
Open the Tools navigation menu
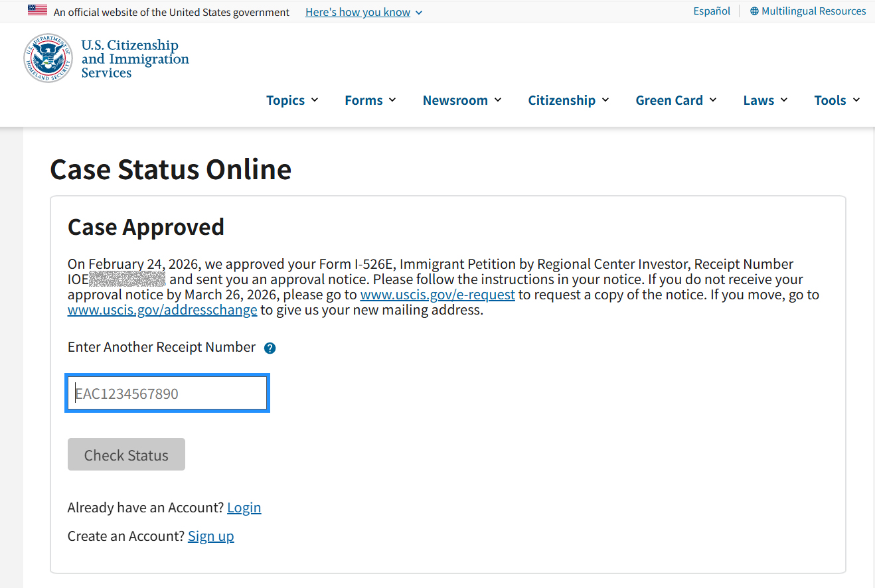(x=837, y=100)
